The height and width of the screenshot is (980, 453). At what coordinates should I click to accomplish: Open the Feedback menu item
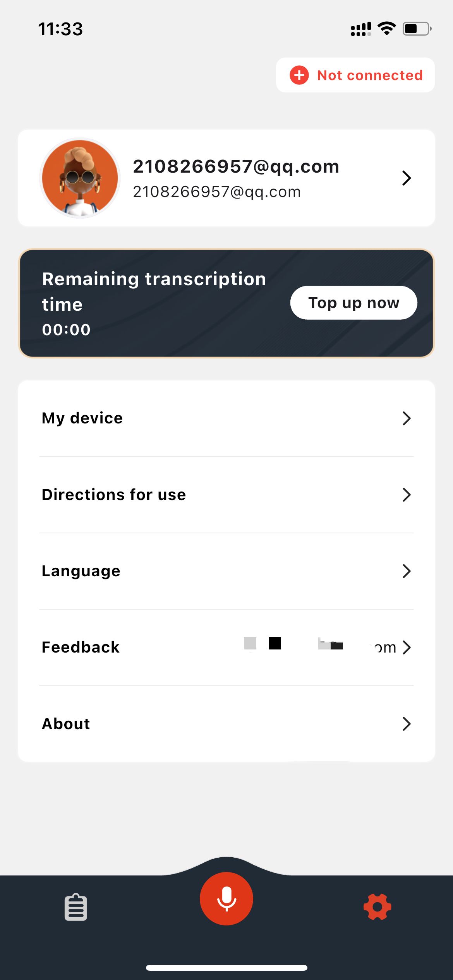pos(81,647)
